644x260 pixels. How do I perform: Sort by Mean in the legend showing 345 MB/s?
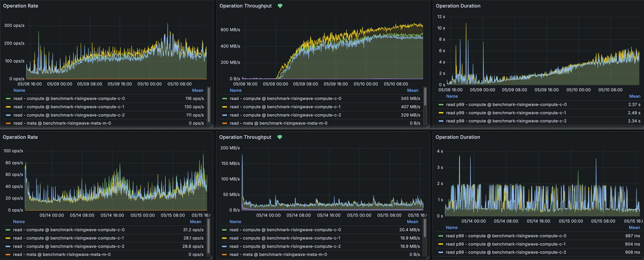click(x=413, y=90)
